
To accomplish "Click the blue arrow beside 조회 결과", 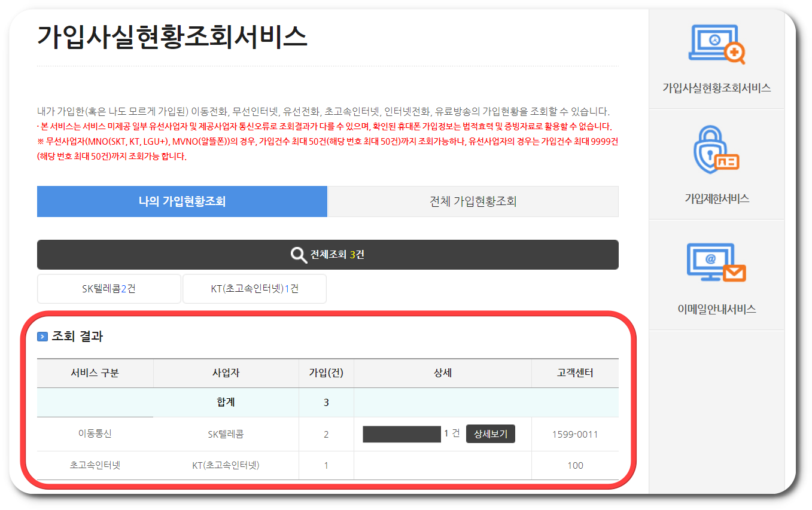I will pyautogui.click(x=42, y=336).
